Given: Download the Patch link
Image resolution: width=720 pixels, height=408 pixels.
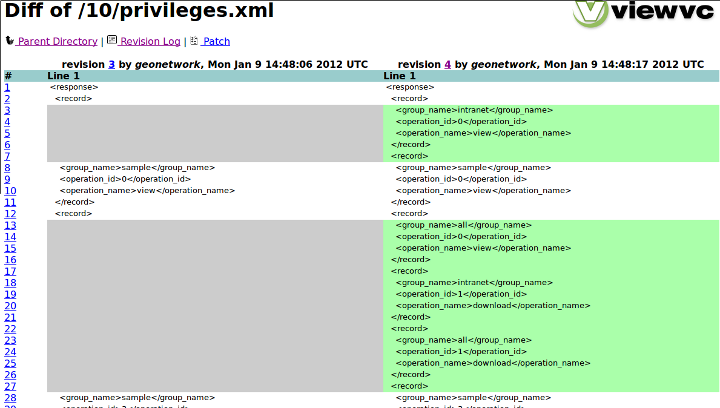Looking at the screenshot, I should pyautogui.click(x=216, y=42).
